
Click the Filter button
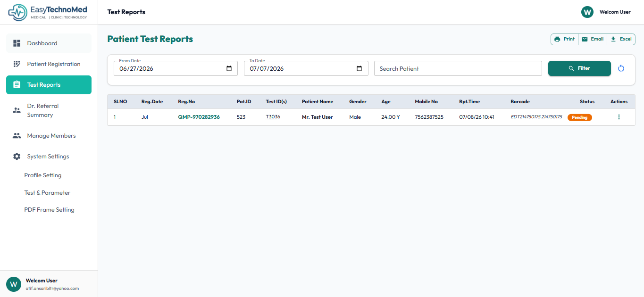579,68
